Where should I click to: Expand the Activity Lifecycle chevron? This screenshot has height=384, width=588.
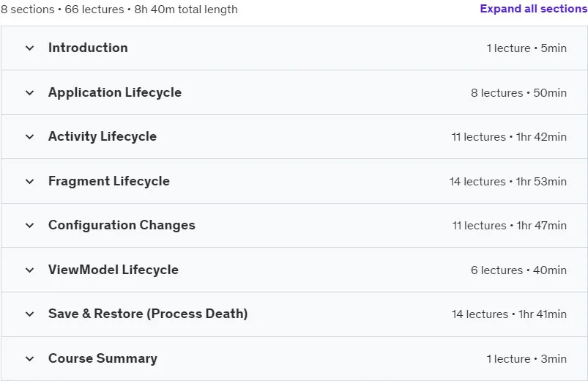tap(29, 136)
